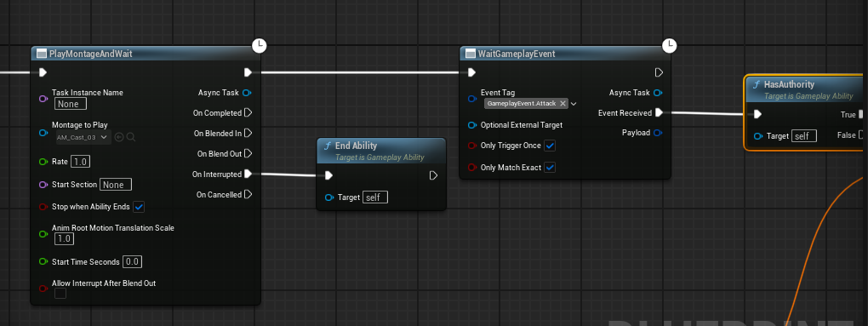Screen dimensions: 868x326
Task: Click WaitGameplayEvent input execution pin
Action: (x=471, y=72)
